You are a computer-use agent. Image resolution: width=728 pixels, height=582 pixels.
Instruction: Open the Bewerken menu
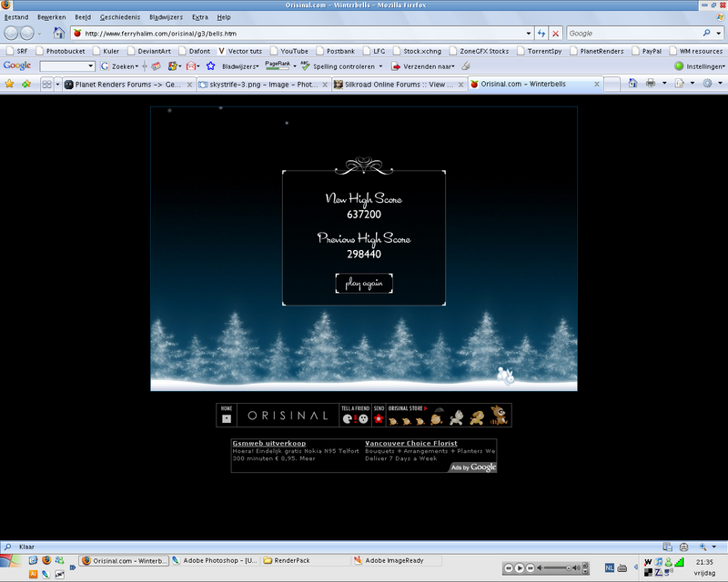coord(52,17)
